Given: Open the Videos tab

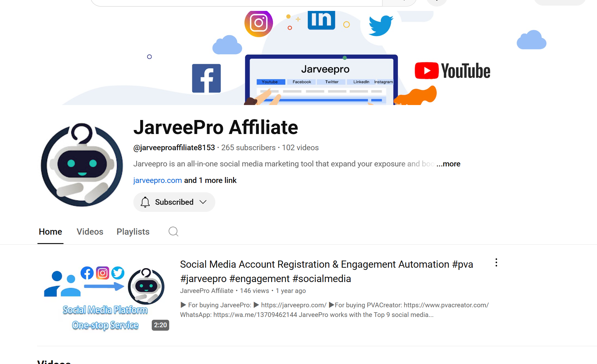Looking at the screenshot, I should click(90, 232).
